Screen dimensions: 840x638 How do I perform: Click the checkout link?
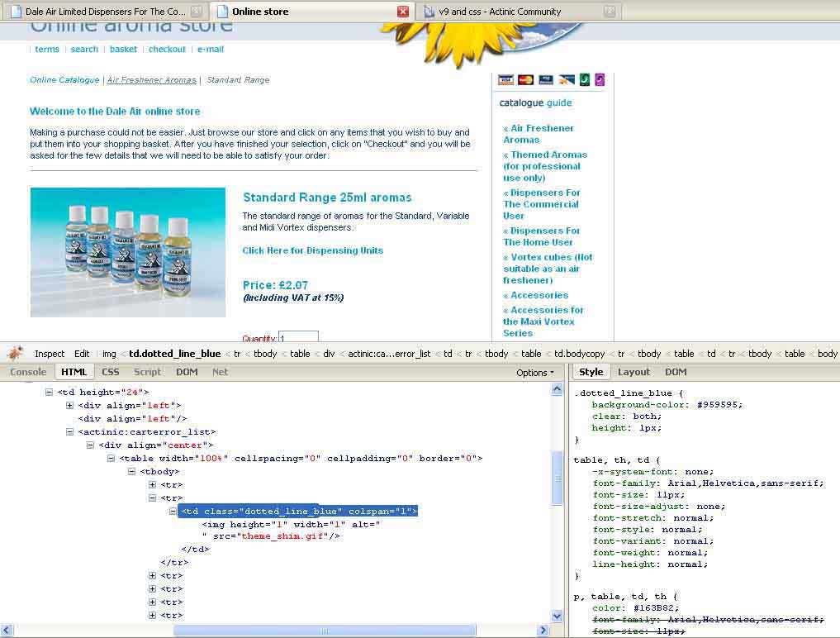click(167, 50)
